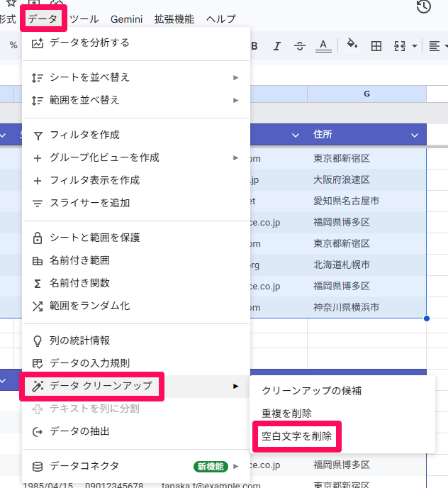
Task: Open 列の統計情報
Action: coord(136,340)
